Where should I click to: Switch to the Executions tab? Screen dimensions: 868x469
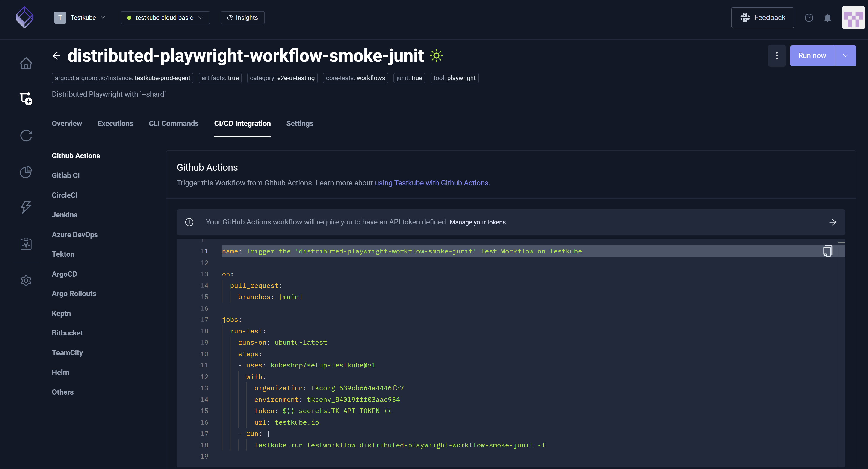[x=115, y=124]
